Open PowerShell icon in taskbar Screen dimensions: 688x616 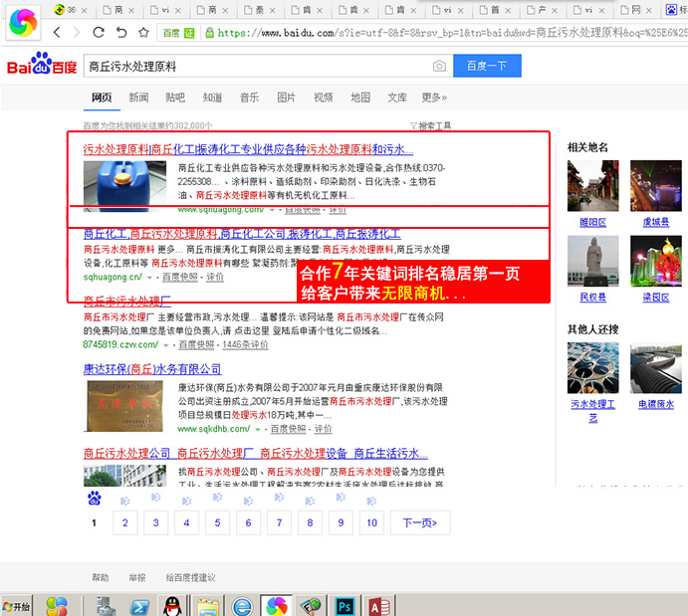pyautogui.click(x=140, y=607)
